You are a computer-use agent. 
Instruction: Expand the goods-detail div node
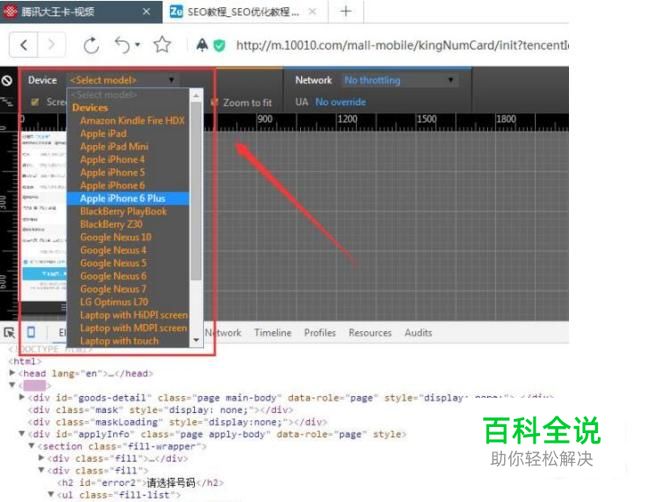click(x=22, y=397)
